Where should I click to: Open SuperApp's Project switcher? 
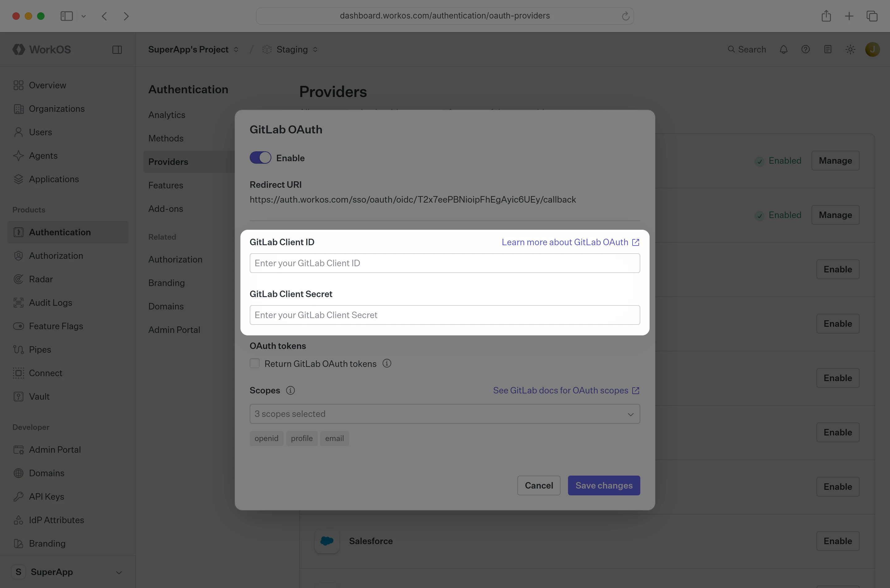pyautogui.click(x=193, y=49)
